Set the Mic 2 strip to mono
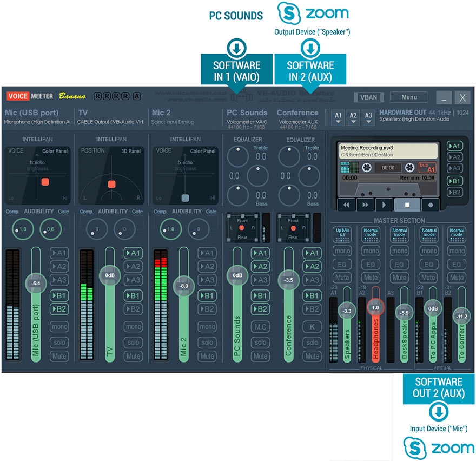Screen dimensions: 476x461 pos(207,327)
